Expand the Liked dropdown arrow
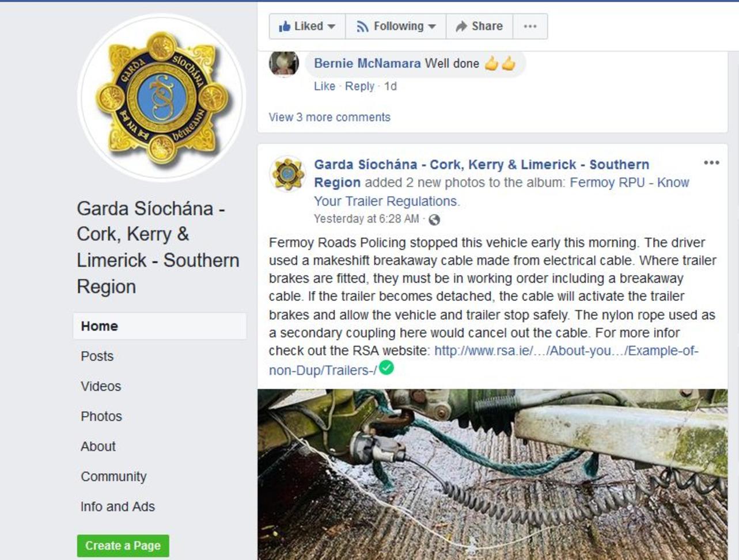The height and width of the screenshot is (560, 739). tap(331, 26)
